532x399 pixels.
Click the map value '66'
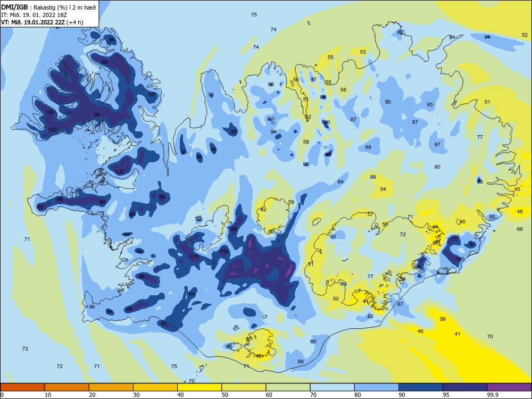520,229
